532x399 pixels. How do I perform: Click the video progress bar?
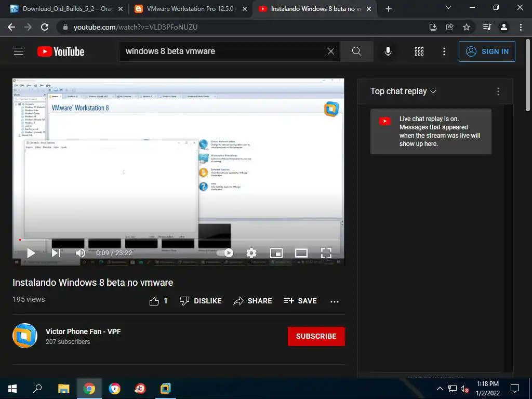click(x=179, y=240)
